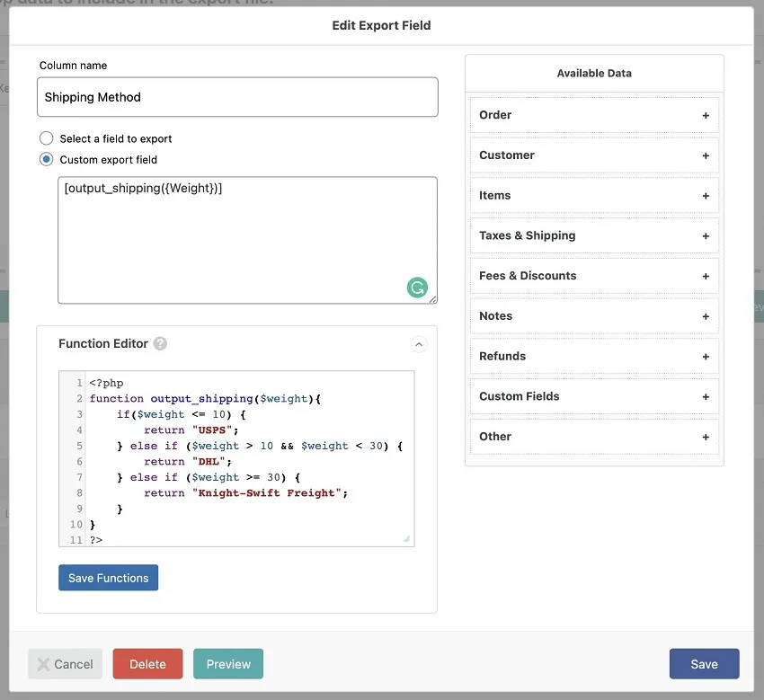The width and height of the screenshot is (764, 700).
Task: Delete this export field
Action: (x=147, y=663)
